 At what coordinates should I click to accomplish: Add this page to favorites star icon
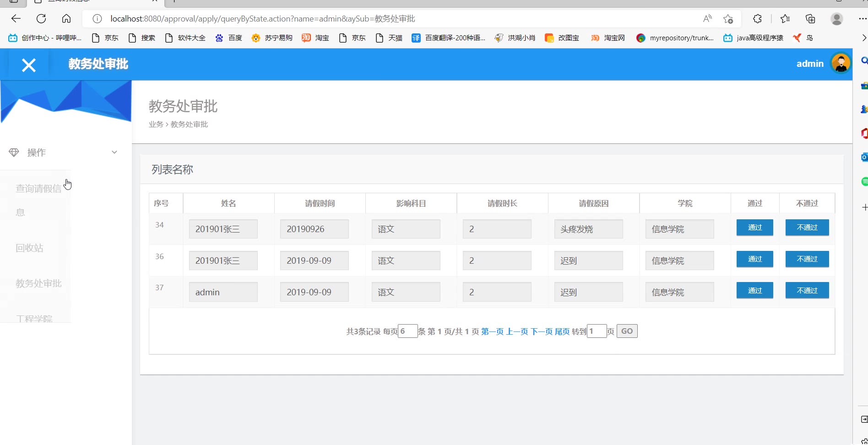click(x=728, y=19)
